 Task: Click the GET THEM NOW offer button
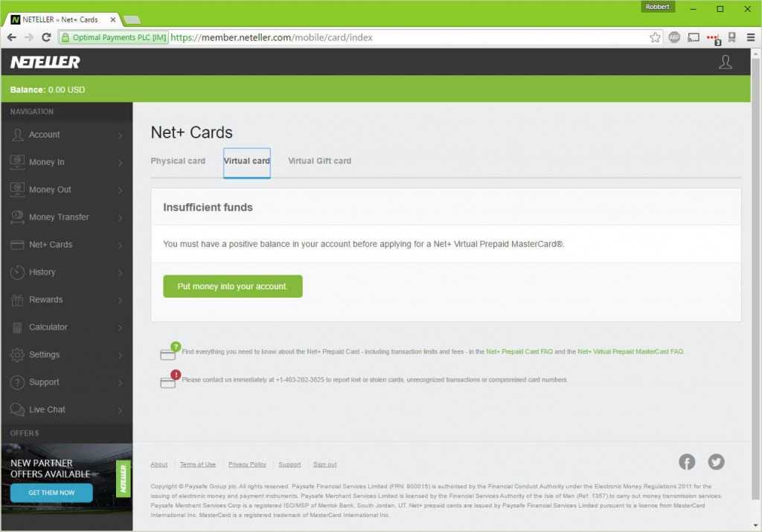click(x=51, y=493)
